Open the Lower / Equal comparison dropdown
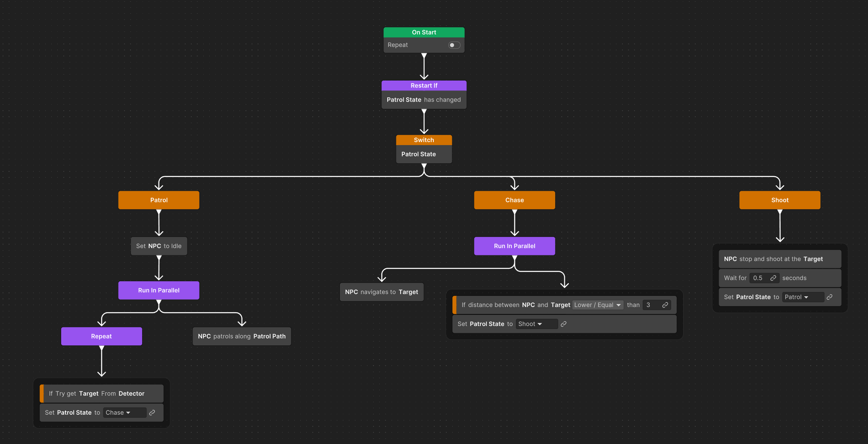The image size is (868, 444). point(598,305)
